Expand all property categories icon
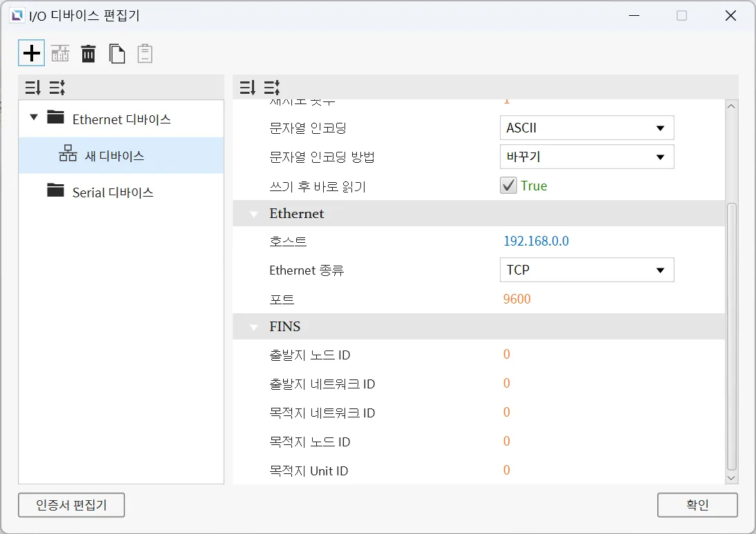Viewport: 756px width, 534px height. coord(247,88)
